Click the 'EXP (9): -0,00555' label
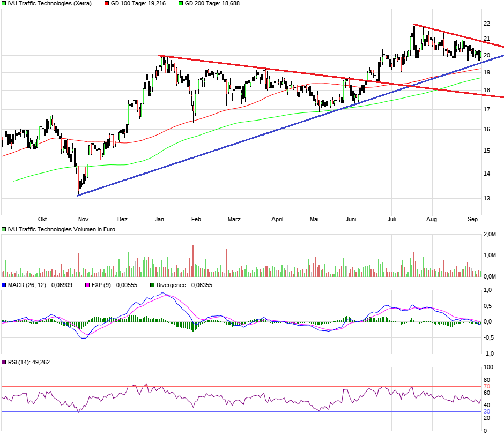 pos(114,285)
